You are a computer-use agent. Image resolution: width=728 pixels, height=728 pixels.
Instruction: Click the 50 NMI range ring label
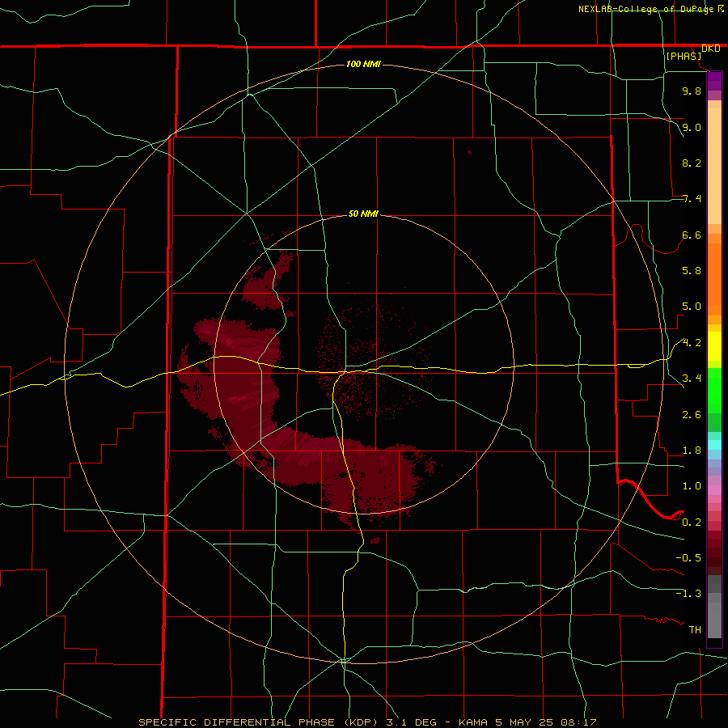363,214
